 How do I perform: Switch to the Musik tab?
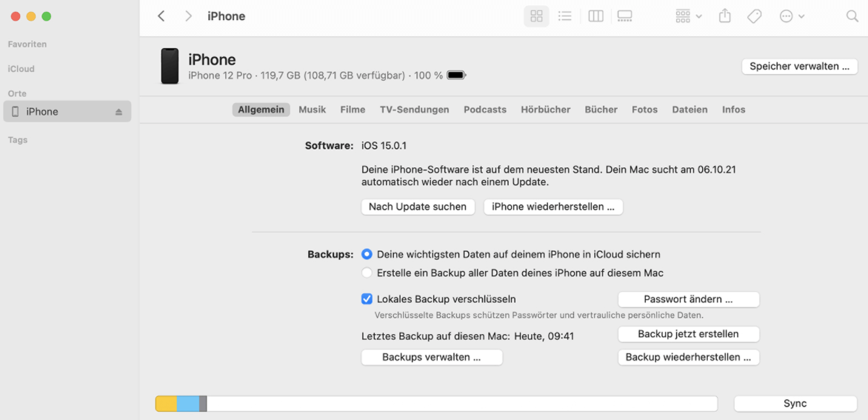click(312, 110)
